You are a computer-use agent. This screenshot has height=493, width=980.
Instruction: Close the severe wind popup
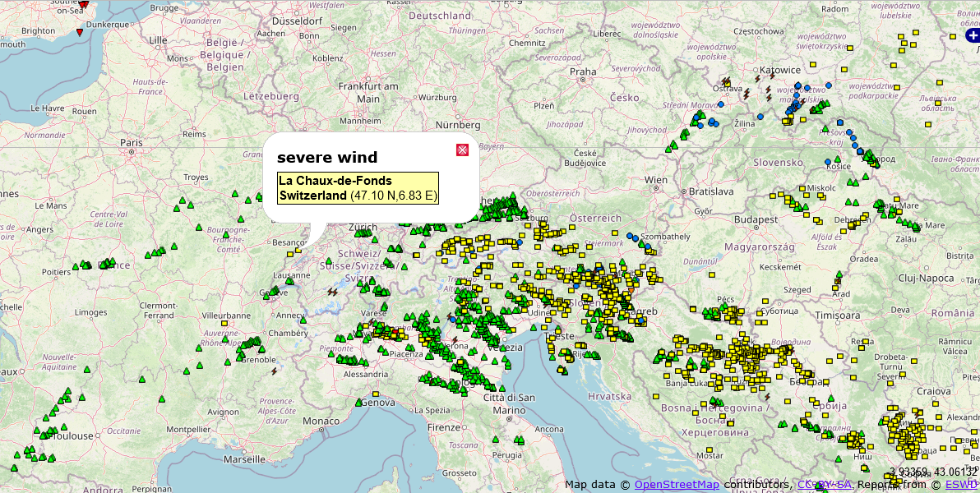click(x=462, y=150)
